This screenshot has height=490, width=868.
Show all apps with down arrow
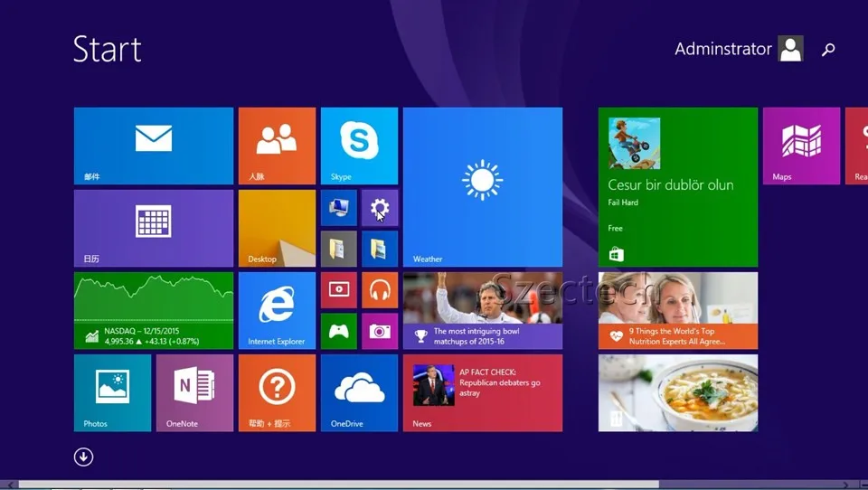pyautogui.click(x=83, y=457)
